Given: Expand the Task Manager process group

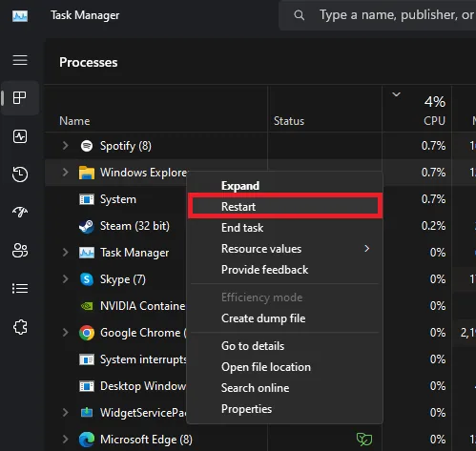Looking at the screenshot, I should click(x=65, y=253).
